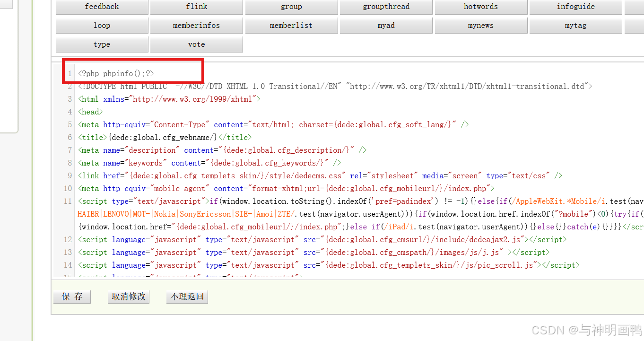Click the memberinfos tag button
This screenshot has height=341, width=644.
tap(197, 26)
